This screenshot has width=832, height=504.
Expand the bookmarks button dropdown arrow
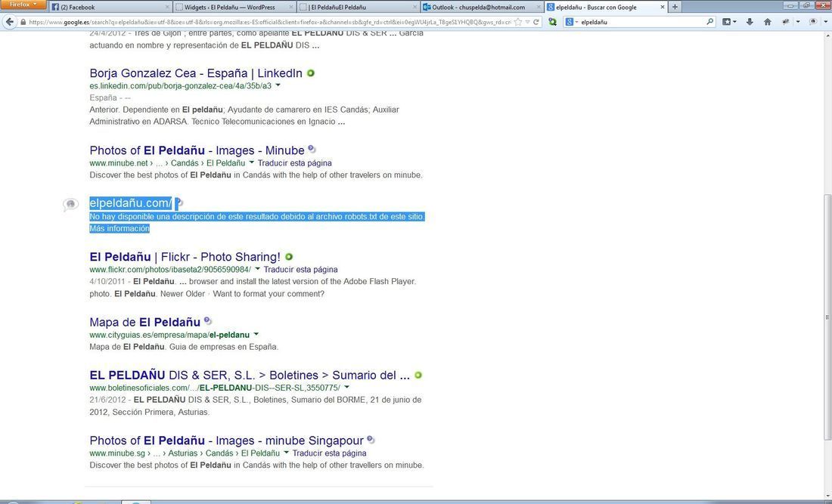click(735, 22)
